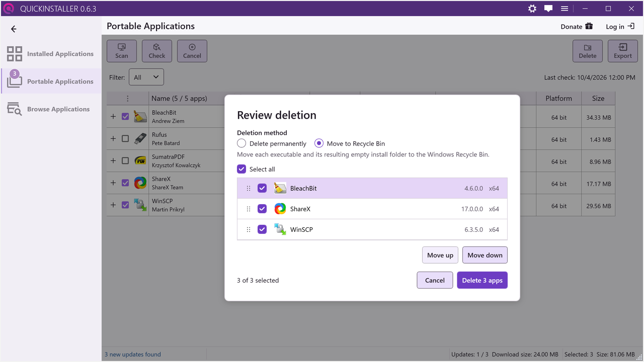Expand the BleachBit table row
644x362 pixels.
113,117
